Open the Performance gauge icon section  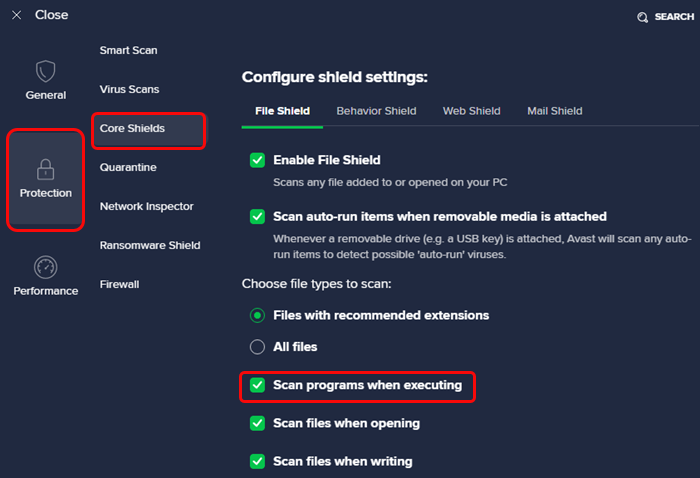click(46, 267)
